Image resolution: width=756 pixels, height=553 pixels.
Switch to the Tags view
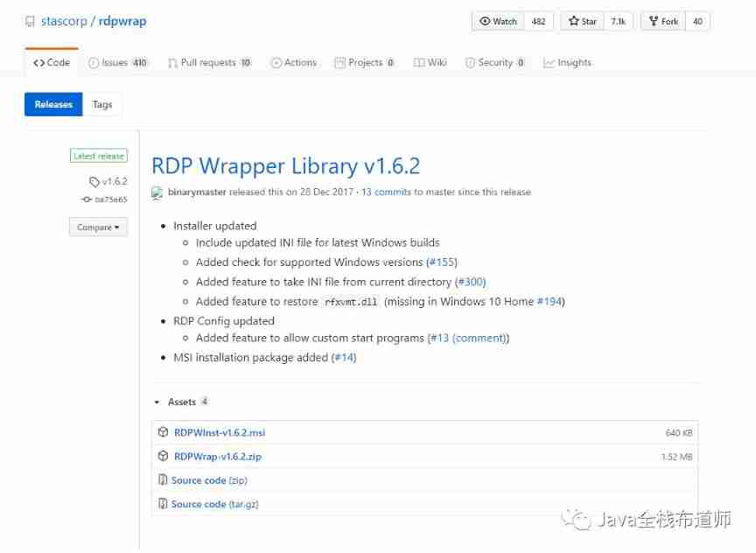pos(102,104)
